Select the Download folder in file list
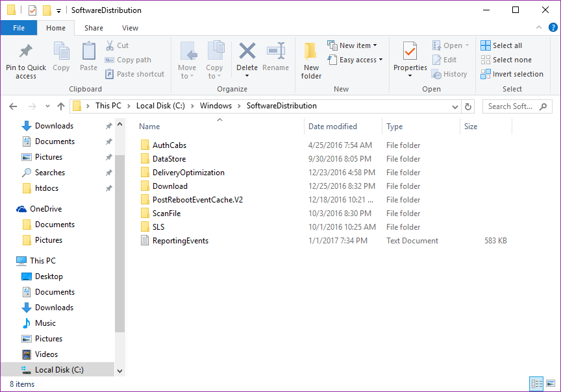The width and height of the screenshot is (561, 392). coord(164,186)
